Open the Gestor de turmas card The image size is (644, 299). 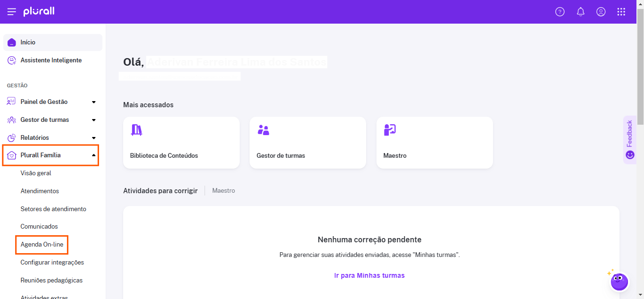pos(308,143)
